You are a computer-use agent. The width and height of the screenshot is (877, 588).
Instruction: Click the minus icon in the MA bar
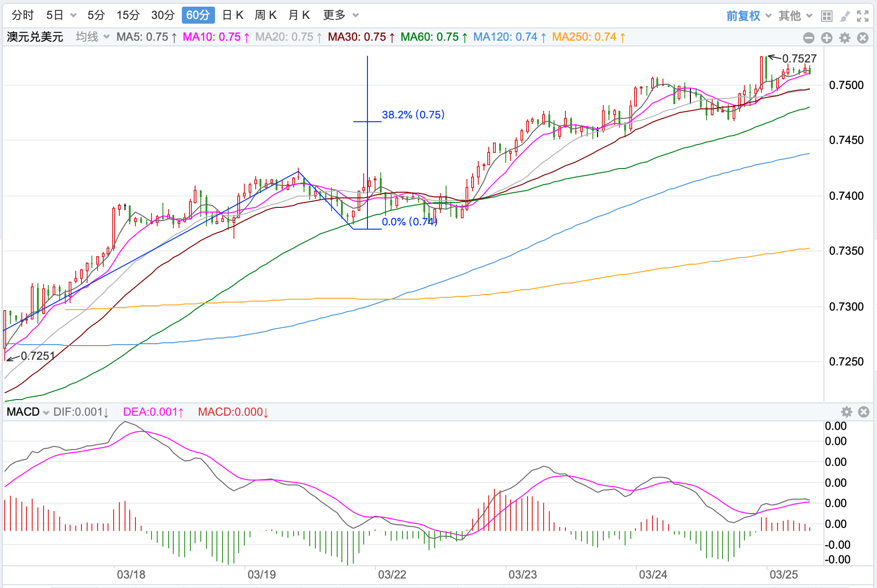(x=809, y=38)
